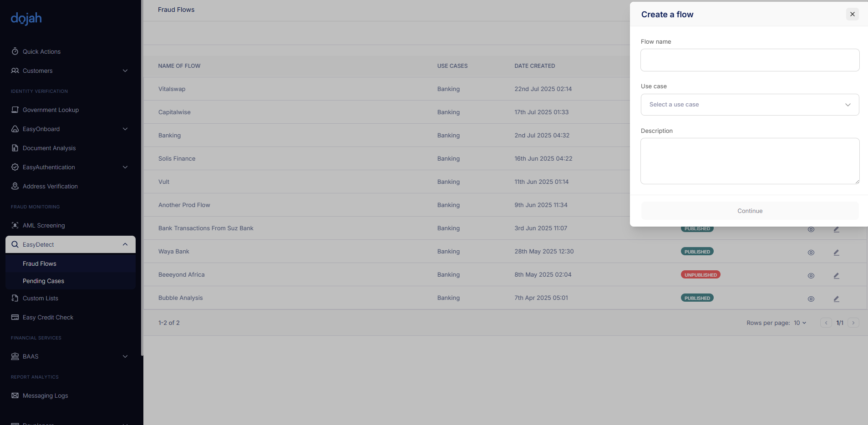Click the EasyAuthentication shield icon
Screen dimensions: 868x425
tap(15, 167)
